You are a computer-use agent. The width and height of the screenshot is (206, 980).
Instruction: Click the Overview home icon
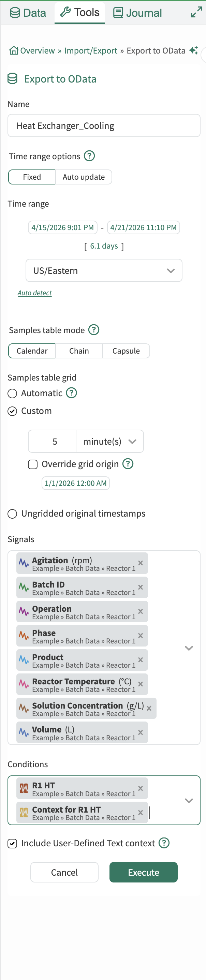(14, 50)
